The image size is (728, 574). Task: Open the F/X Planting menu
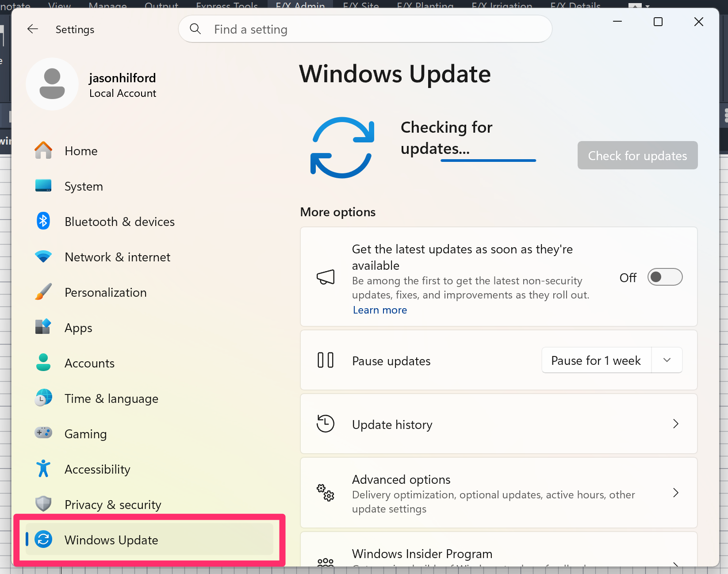pyautogui.click(x=425, y=6)
